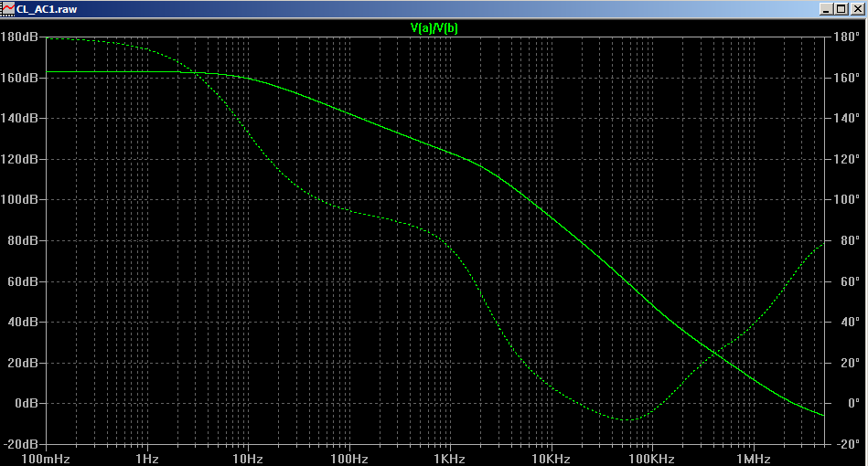Click the 80° phase axis label
Image resolution: width=868 pixels, height=466 pixels.
[x=850, y=240]
